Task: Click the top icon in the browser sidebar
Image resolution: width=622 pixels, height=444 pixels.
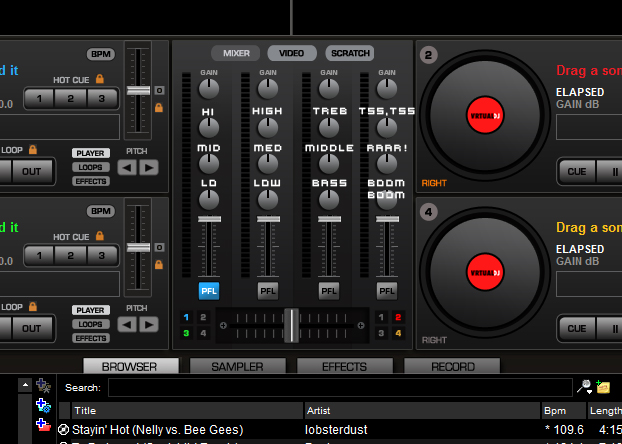Action: click(x=43, y=385)
